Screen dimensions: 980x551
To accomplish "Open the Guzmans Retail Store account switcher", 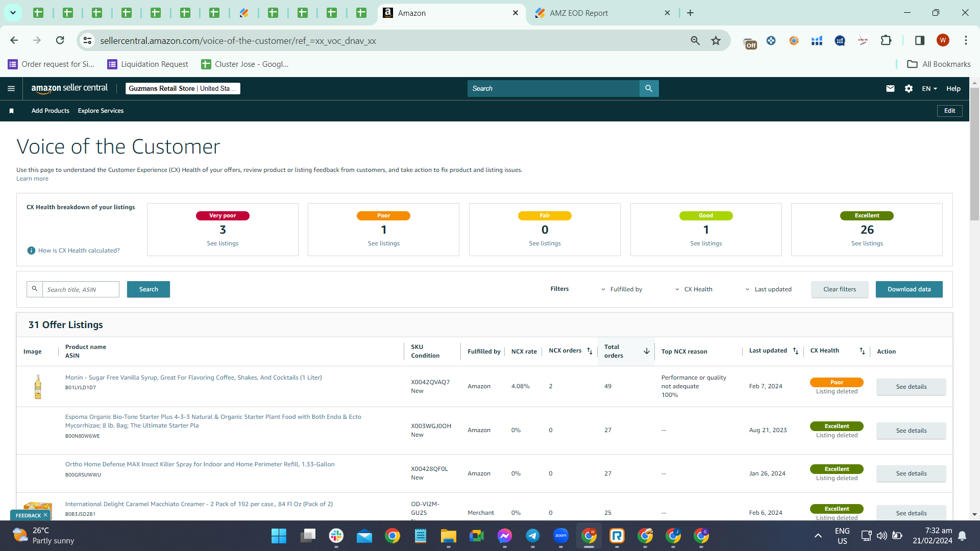I will tap(183, 89).
